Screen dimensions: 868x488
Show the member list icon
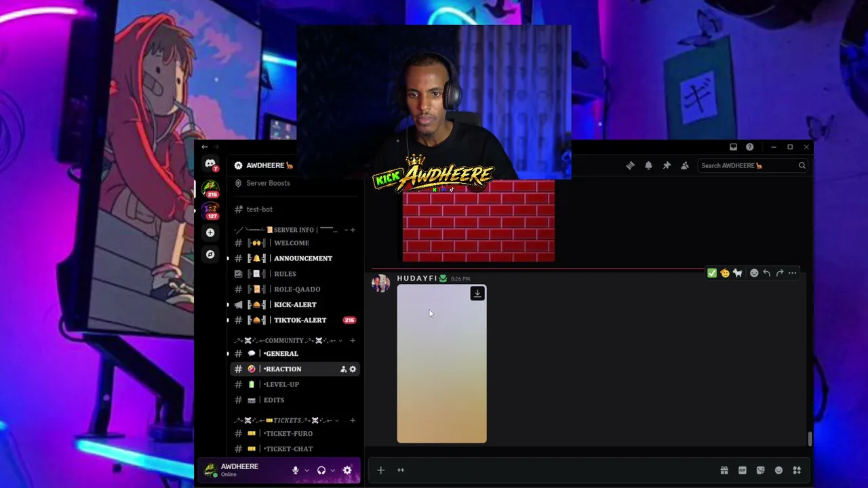click(685, 165)
